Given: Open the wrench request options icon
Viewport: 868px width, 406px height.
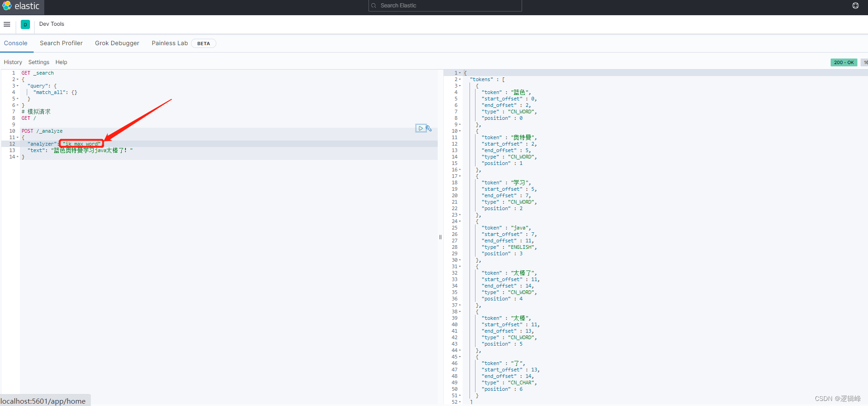Looking at the screenshot, I should tap(429, 128).
